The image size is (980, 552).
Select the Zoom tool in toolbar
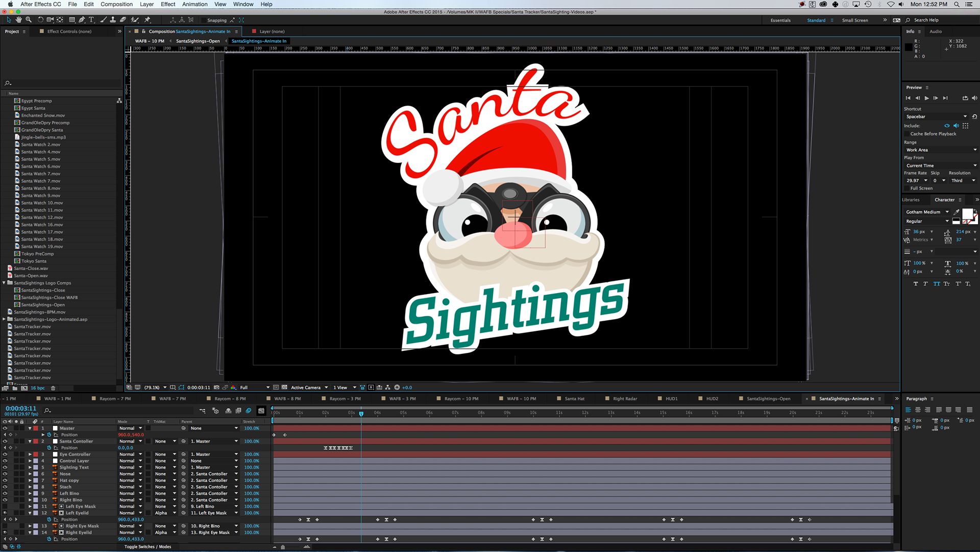(x=29, y=20)
